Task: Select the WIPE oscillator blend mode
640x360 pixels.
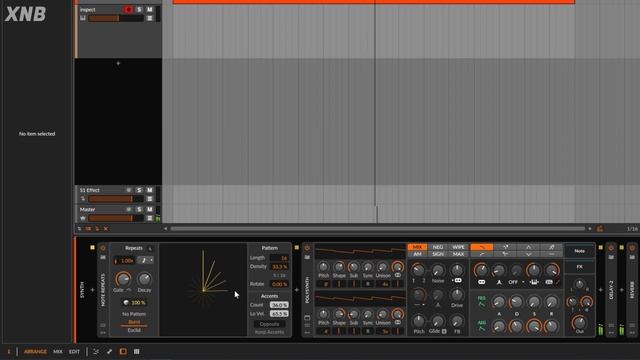Action: 458,247
